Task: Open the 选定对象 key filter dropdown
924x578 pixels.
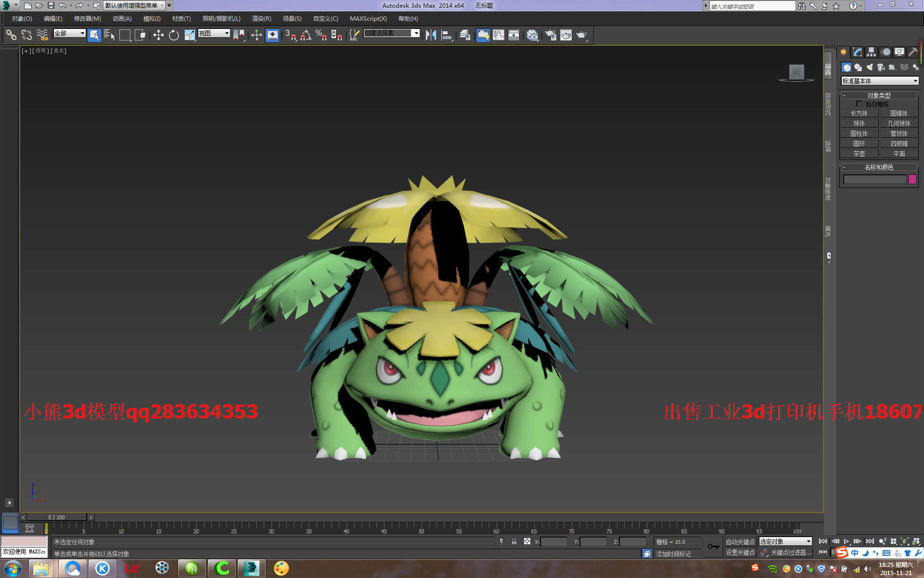Action: point(785,542)
